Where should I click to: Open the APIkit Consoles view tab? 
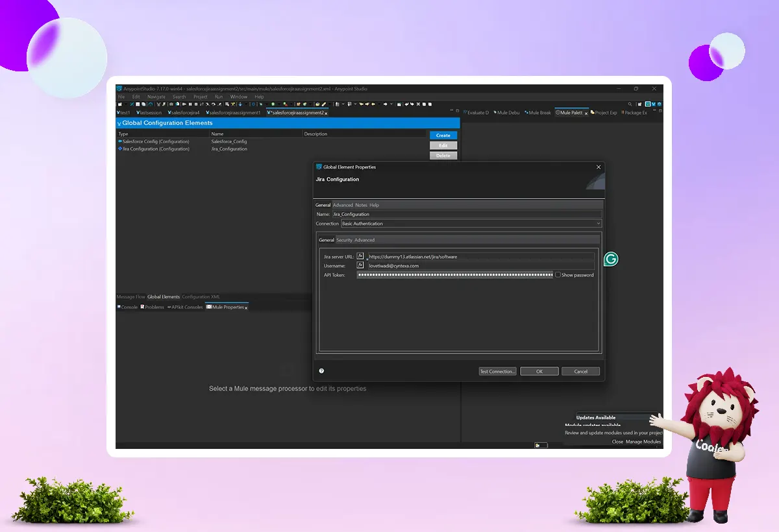[x=185, y=308]
